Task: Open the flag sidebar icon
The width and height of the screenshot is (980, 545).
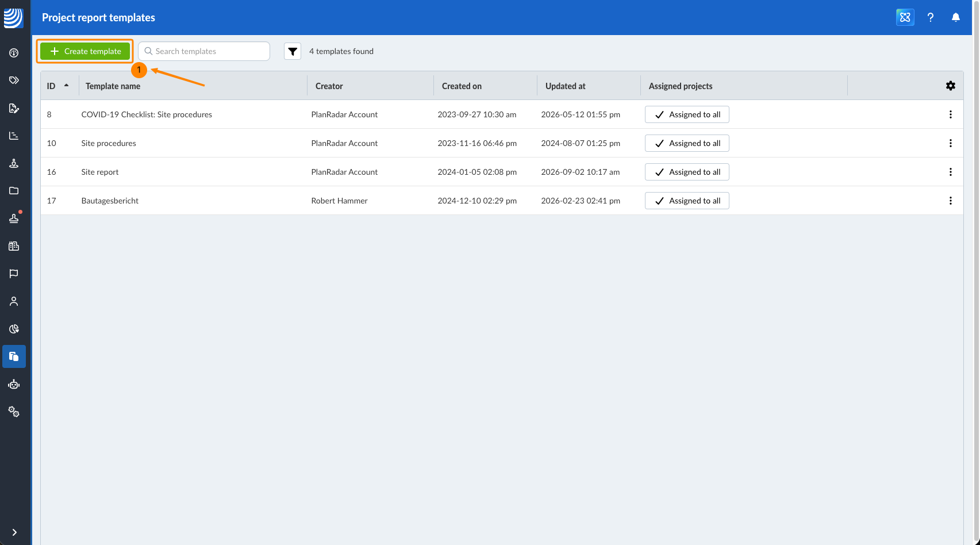Action: point(14,274)
